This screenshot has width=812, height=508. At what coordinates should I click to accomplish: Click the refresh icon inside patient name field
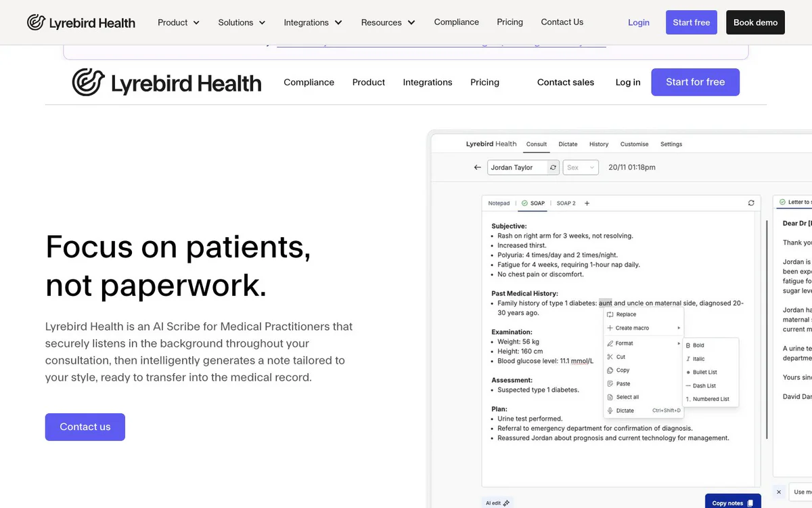click(x=554, y=167)
